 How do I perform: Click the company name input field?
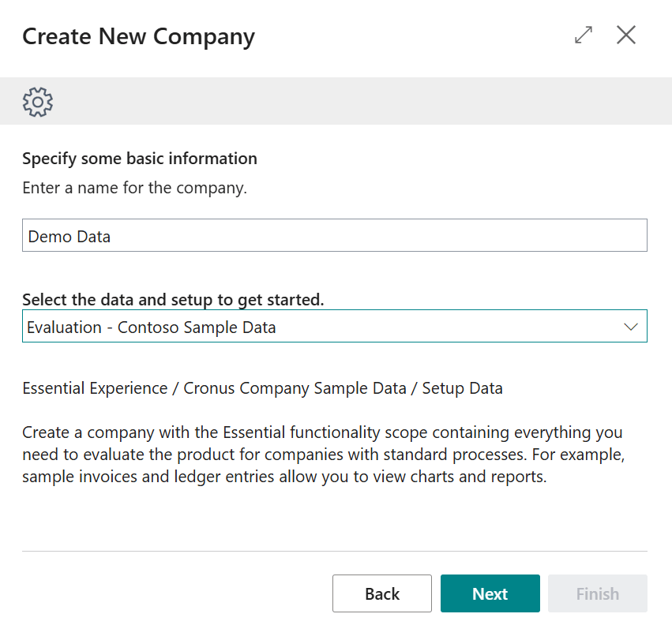click(x=334, y=236)
